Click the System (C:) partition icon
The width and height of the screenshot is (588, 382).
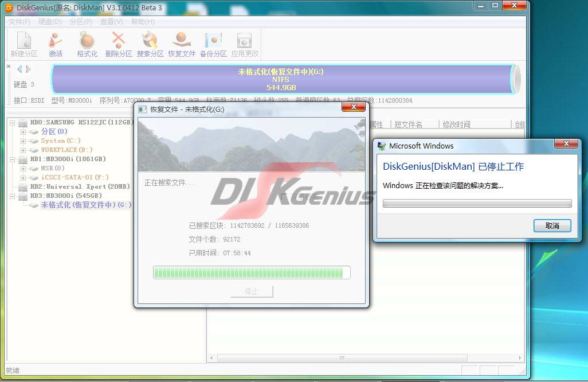point(34,141)
